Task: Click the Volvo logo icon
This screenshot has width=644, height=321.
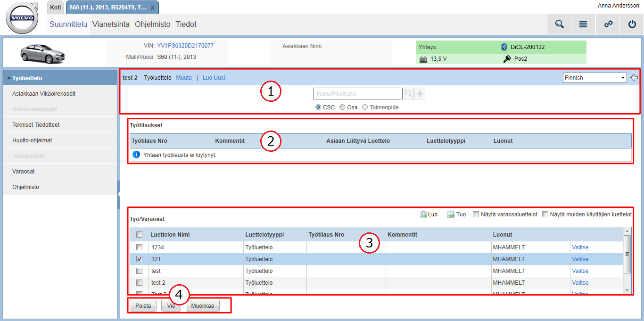Action: click(x=23, y=18)
